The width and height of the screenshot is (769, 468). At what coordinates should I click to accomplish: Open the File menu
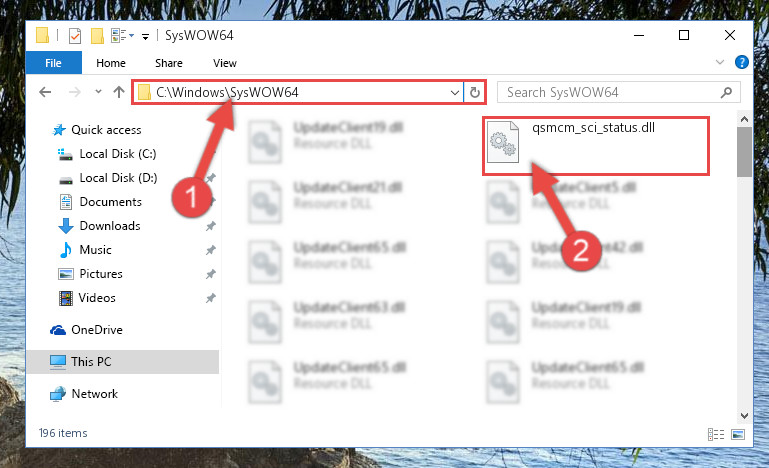point(53,63)
